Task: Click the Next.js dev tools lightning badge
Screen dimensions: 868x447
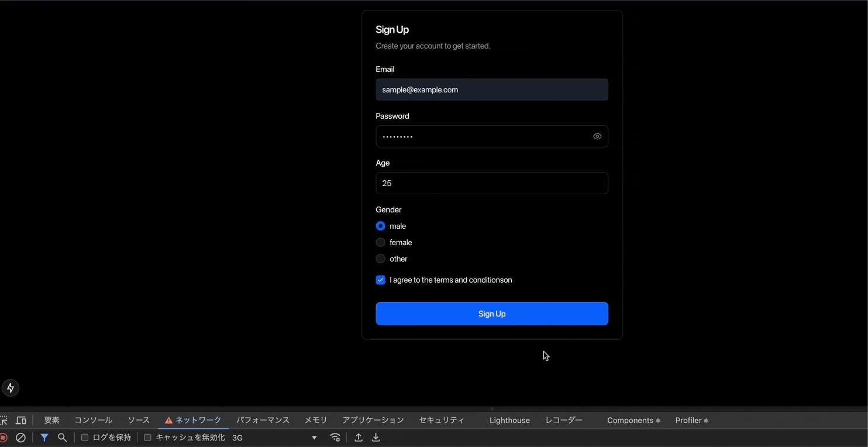Action: (x=11, y=388)
